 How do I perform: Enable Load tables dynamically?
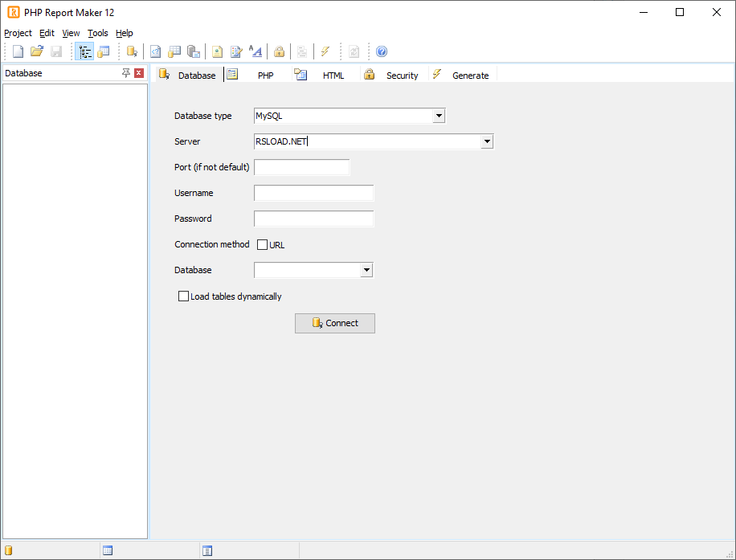coord(183,296)
